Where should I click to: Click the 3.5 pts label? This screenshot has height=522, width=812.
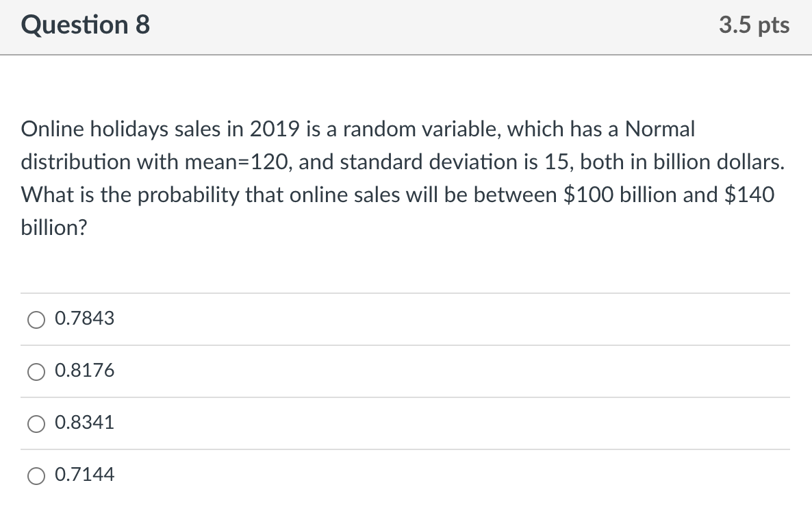pos(754,25)
